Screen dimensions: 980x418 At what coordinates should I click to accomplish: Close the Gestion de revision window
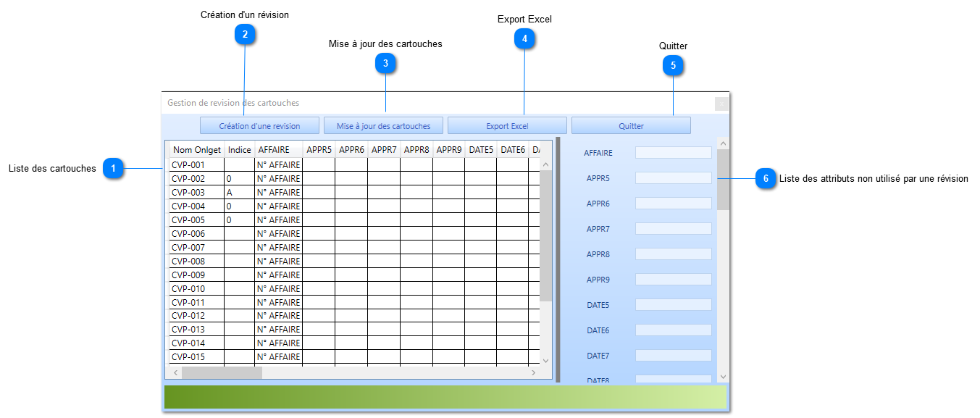point(721,104)
